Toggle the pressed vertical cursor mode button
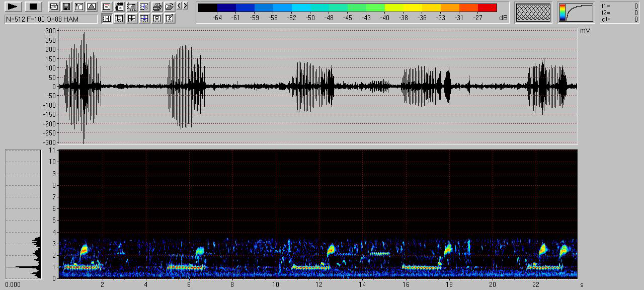The height and width of the screenshot is (290, 644). 107,18
